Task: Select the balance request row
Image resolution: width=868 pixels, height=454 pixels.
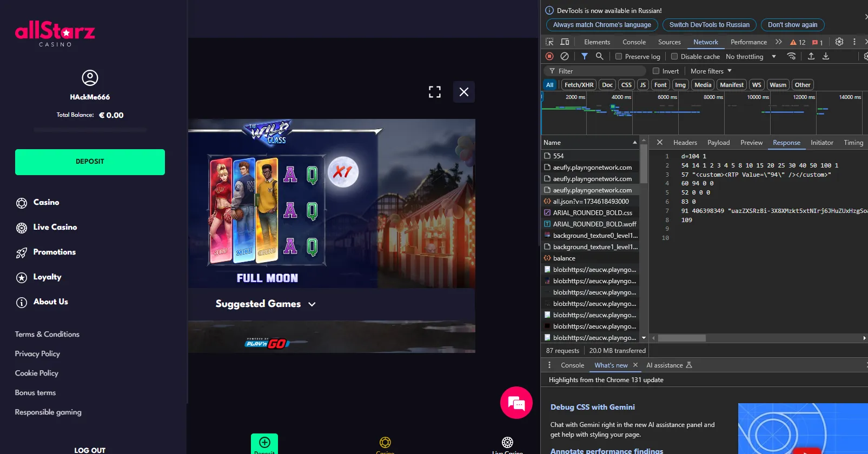Action: 590,258
